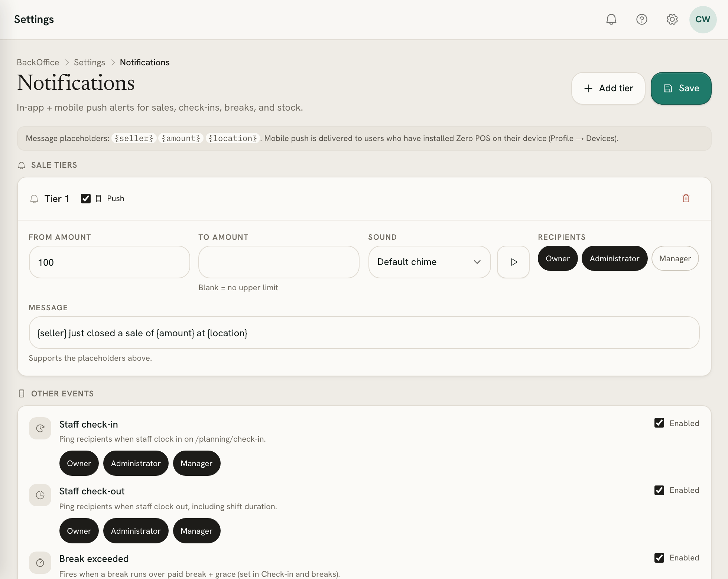
Task: Go to BackOffice breadcrumb
Action: coord(38,62)
